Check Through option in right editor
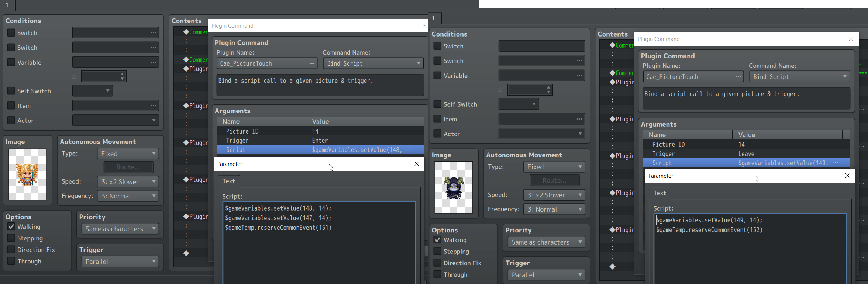Viewport: 868px width, 284px height. (x=437, y=274)
